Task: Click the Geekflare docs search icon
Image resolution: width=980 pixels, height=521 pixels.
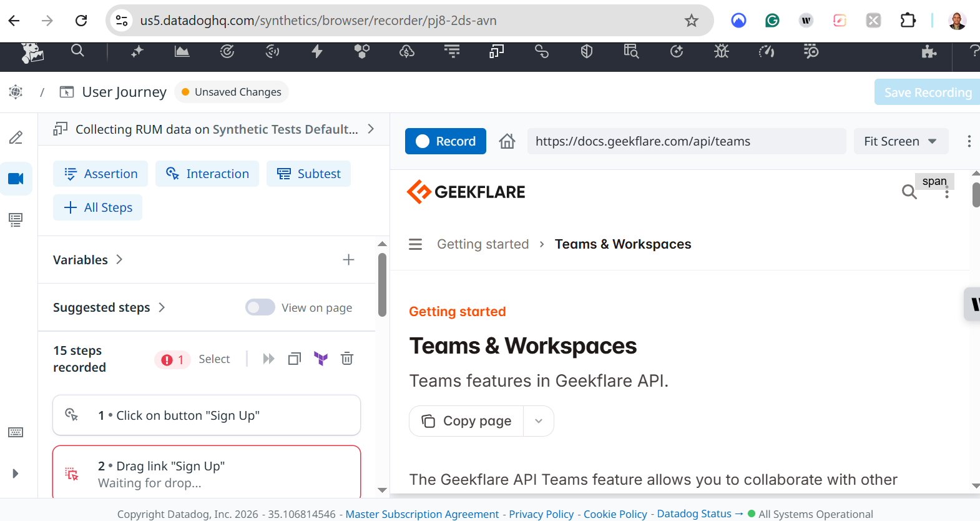Action: (x=909, y=192)
